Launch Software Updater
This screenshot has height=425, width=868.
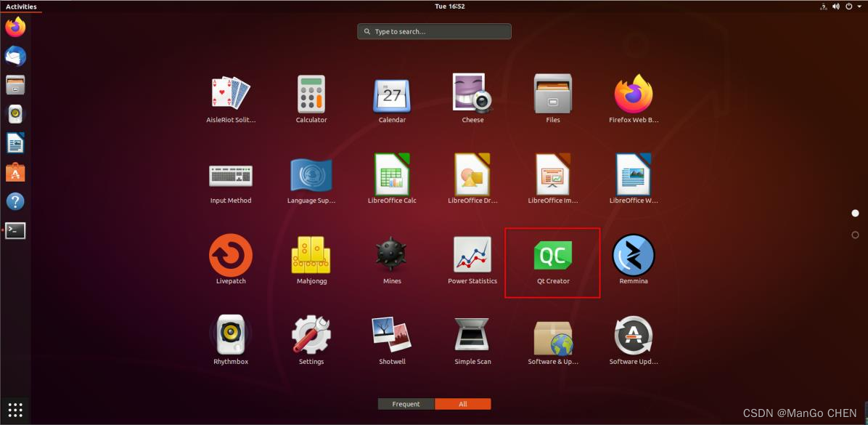click(x=634, y=335)
